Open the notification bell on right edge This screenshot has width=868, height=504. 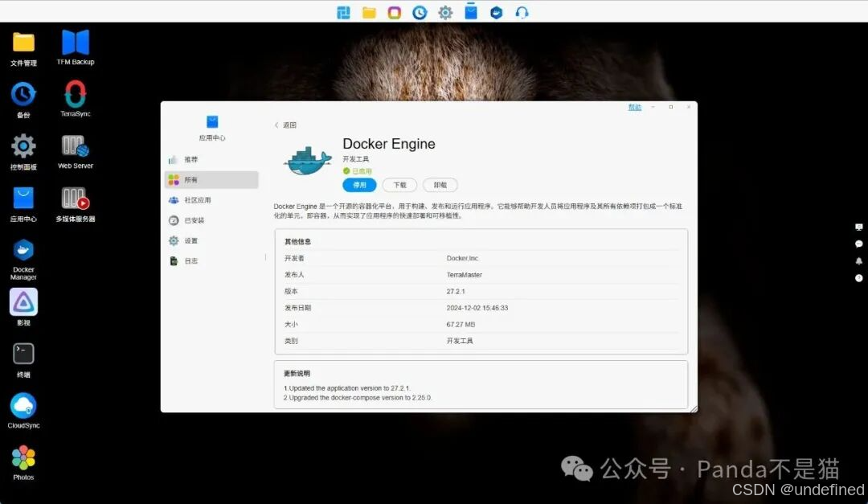(858, 261)
